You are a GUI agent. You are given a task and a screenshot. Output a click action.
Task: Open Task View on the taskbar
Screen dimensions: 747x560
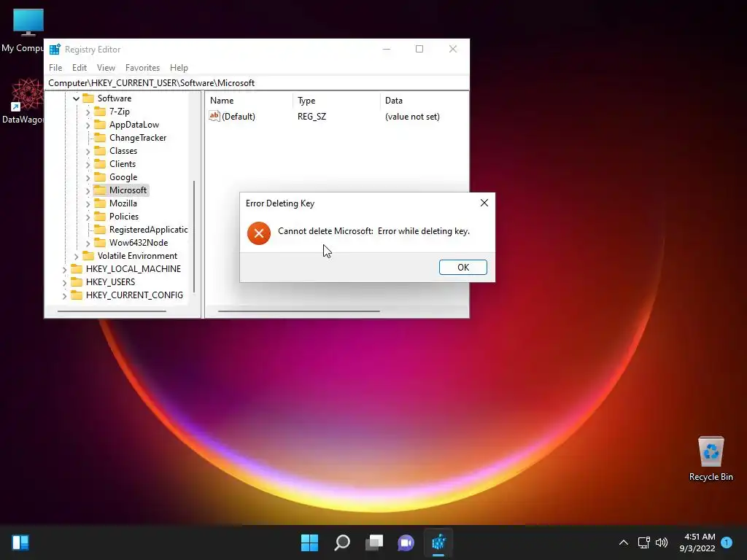[374, 542]
